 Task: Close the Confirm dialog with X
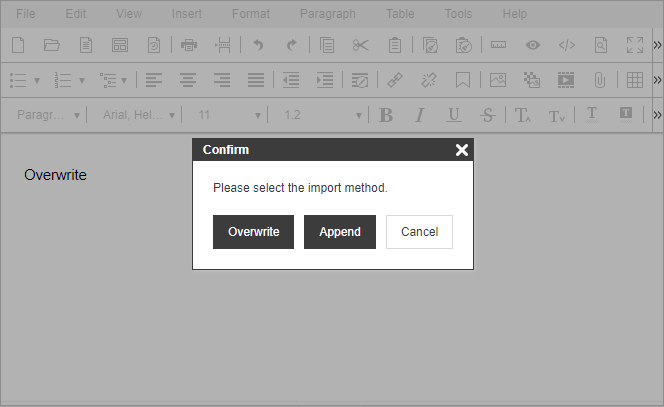coord(461,150)
